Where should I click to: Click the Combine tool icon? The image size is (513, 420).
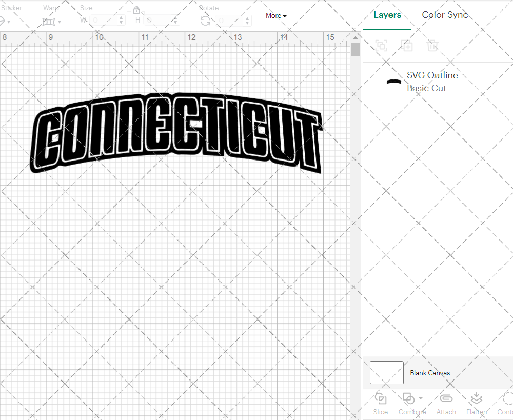(x=409, y=398)
